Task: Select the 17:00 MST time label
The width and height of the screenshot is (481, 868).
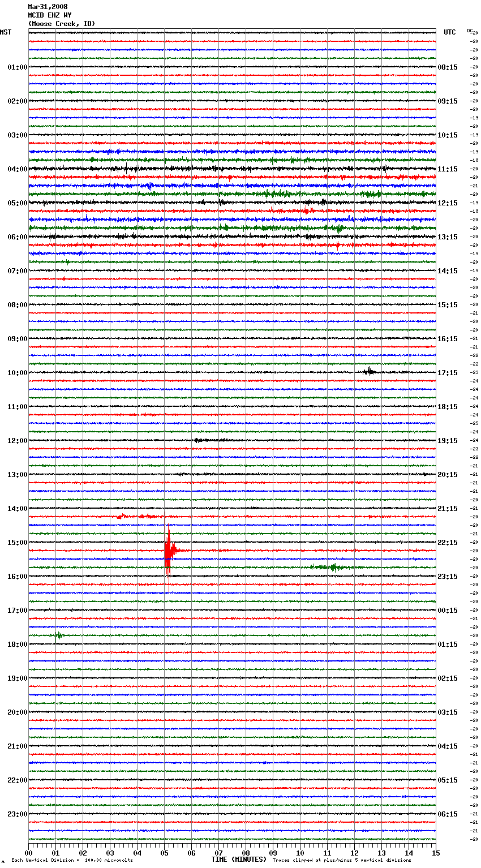Action: [x=18, y=611]
